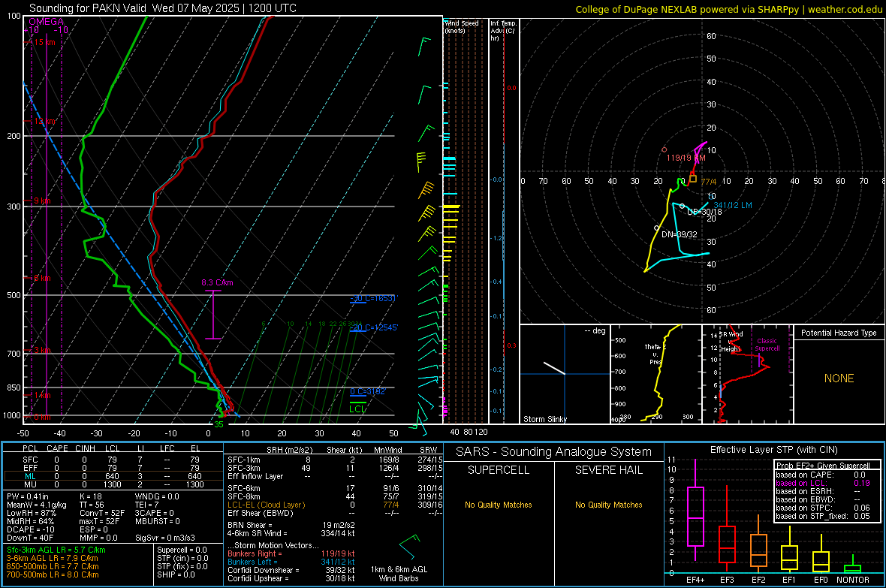Click the '-20 C=12545' height label

click(374, 327)
